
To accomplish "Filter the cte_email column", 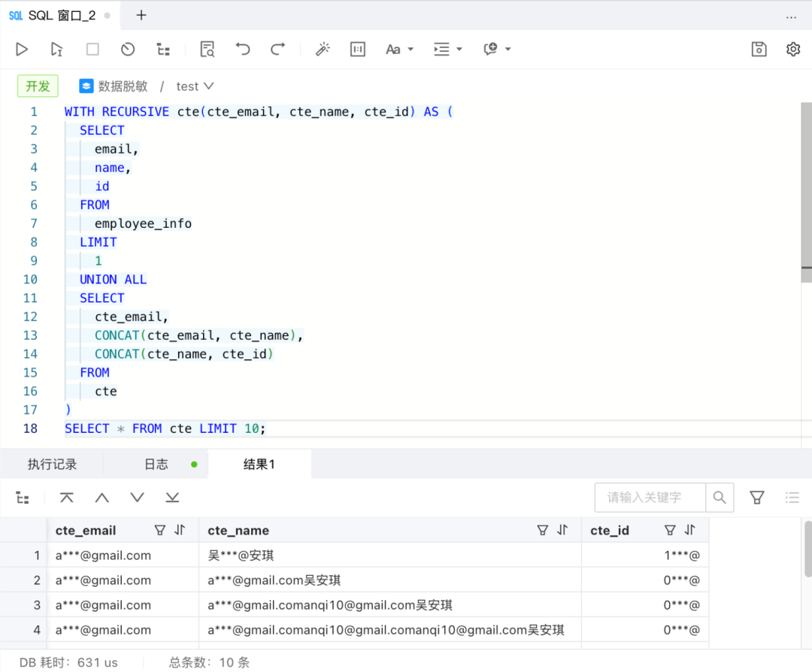I will click(160, 530).
